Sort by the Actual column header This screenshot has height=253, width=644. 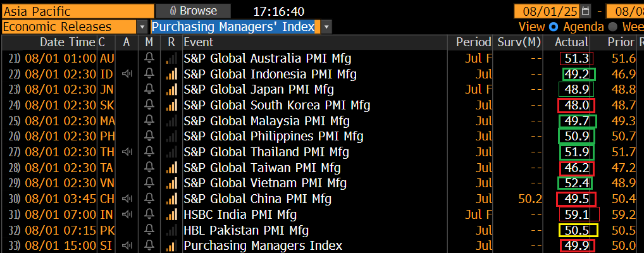[x=571, y=42]
